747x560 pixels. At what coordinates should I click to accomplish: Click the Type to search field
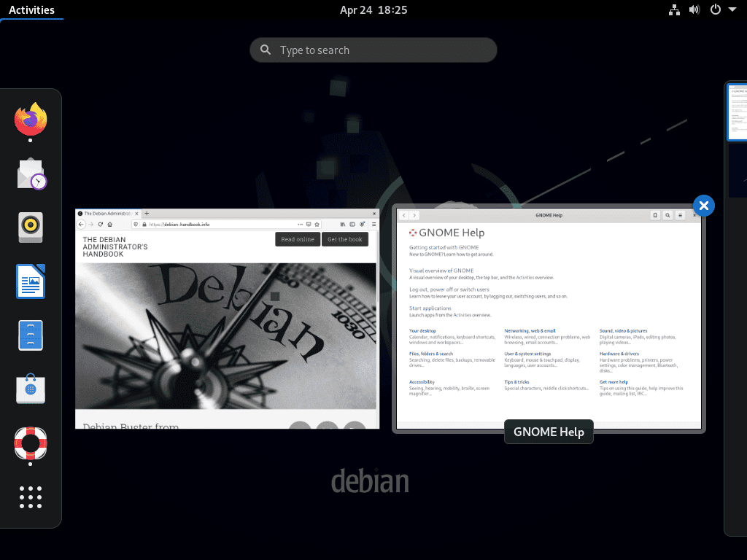pyautogui.click(x=373, y=50)
